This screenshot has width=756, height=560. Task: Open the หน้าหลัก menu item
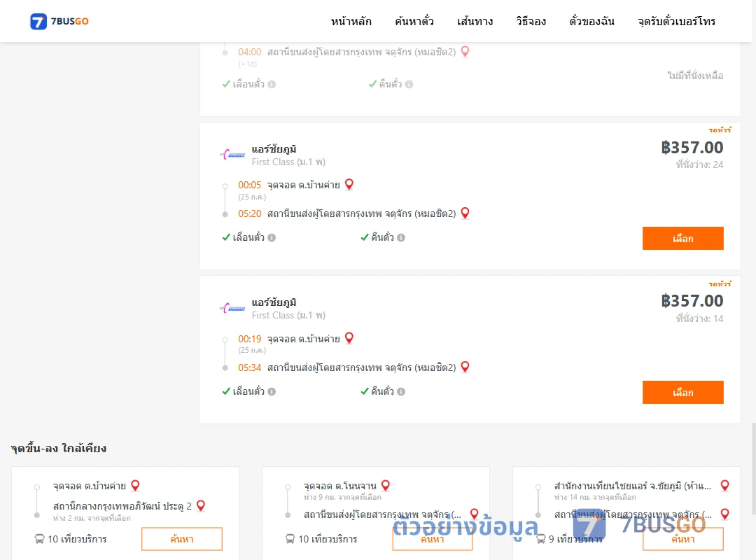point(351,21)
